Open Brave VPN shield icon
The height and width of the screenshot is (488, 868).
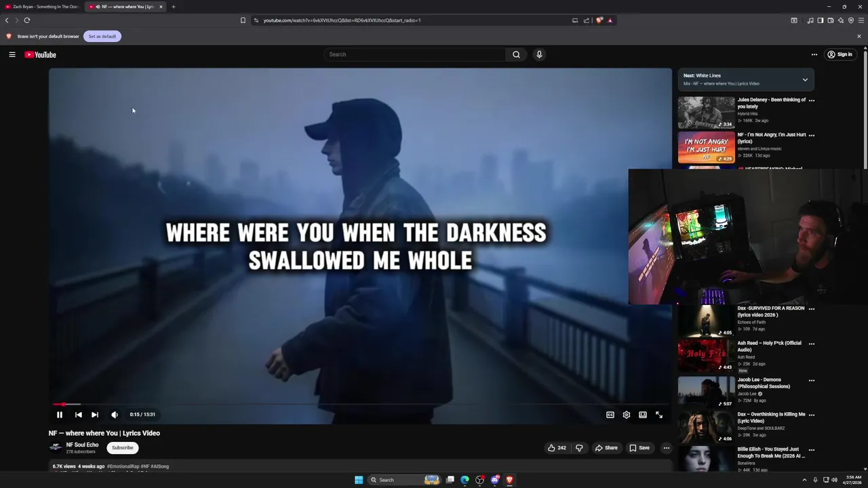pyautogui.click(x=851, y=20)
